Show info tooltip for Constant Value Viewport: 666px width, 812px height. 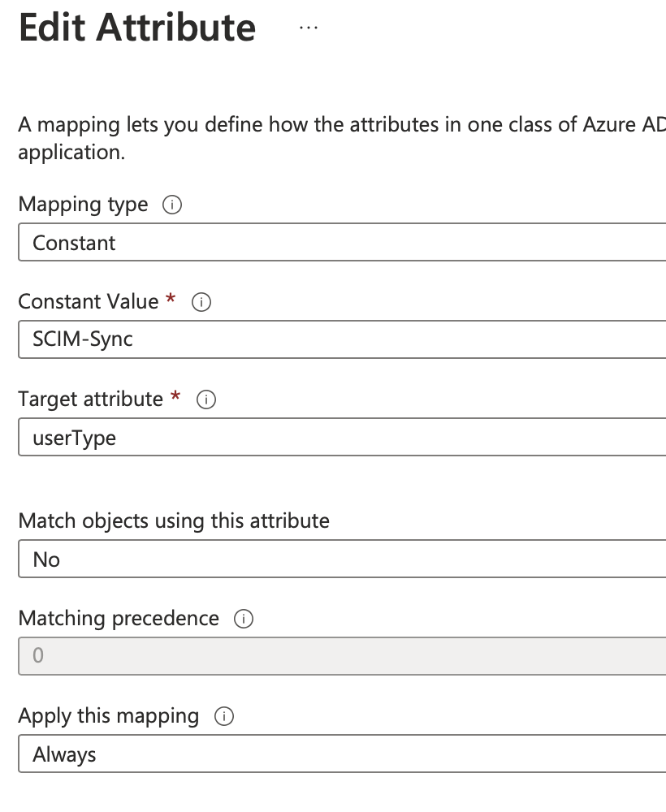pos(201,302)
